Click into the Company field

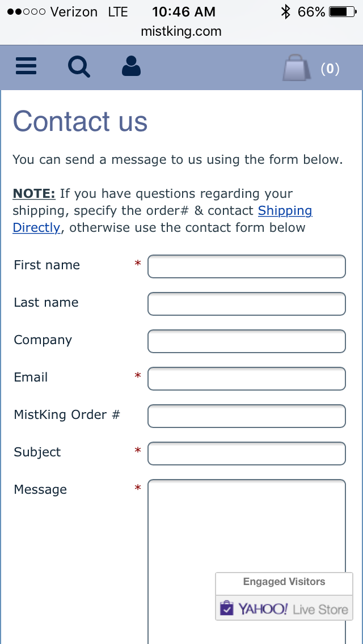click(x=247, y=341)
